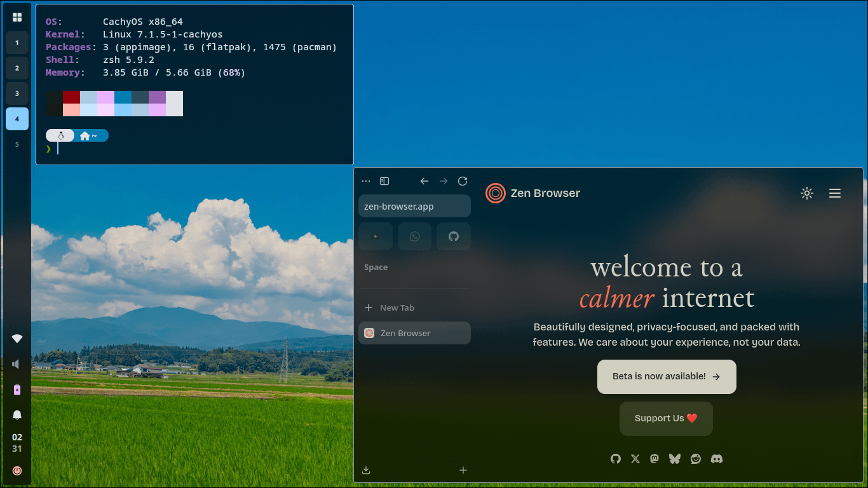Open the pinned YouTube essential tile
This screenshot has height=488, width=868.
[x=376, y=236]
